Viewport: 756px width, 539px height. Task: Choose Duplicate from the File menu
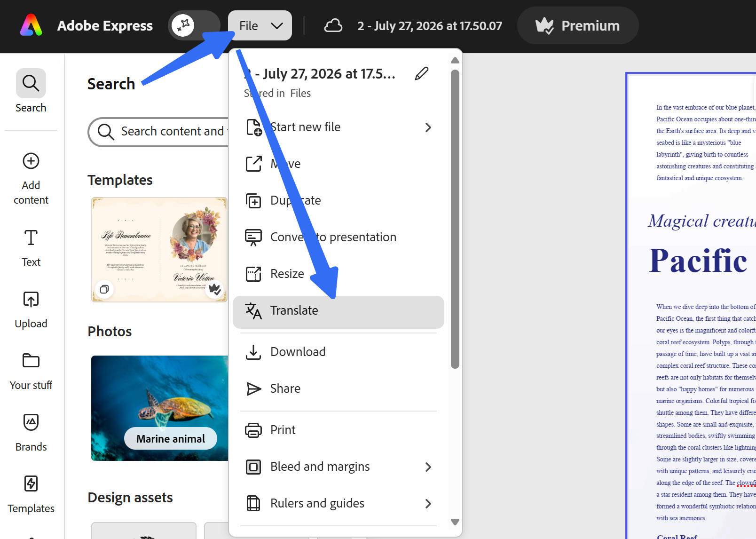tap(339, 200)
